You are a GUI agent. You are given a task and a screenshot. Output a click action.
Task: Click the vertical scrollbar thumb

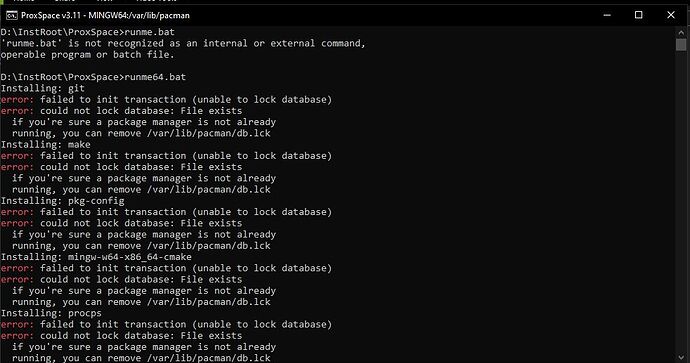click(681, 45)
